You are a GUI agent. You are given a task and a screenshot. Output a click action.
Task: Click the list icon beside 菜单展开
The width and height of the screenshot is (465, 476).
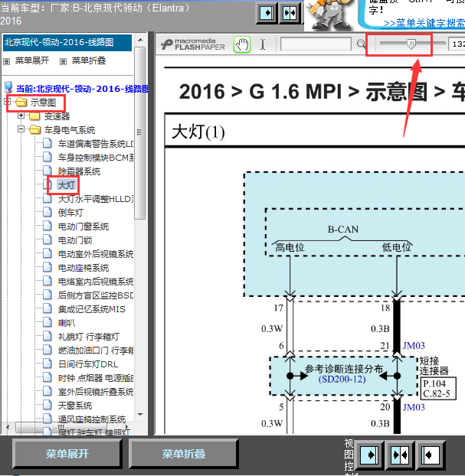pos(6,62)
